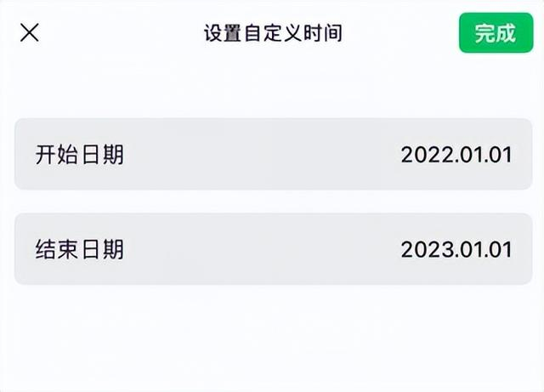Dismiss the screen via the top-left X icon
The width and height of the screenshot is (544, 392).
tap(30, 33)
